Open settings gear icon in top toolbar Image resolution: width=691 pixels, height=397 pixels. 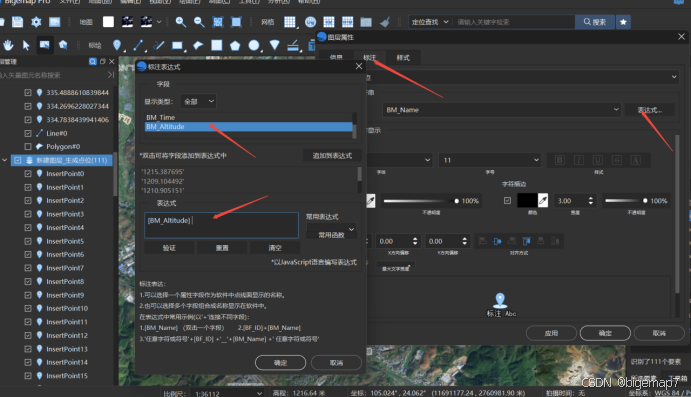pyautogui.click(x=36, y=22)
